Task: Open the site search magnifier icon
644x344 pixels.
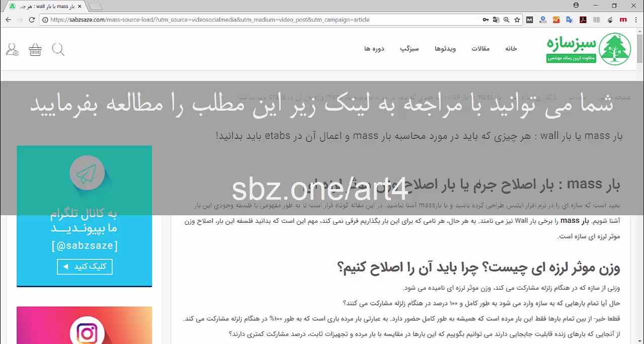Action: 58,49
